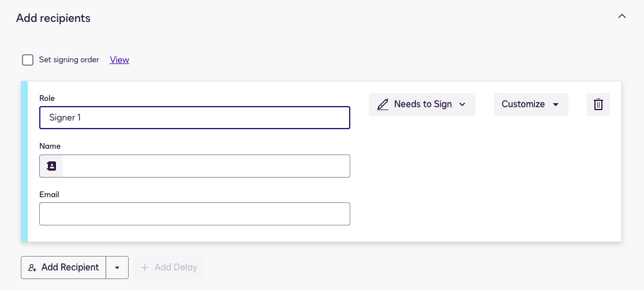Click the "Add recipients" heading

coord(53,18)
